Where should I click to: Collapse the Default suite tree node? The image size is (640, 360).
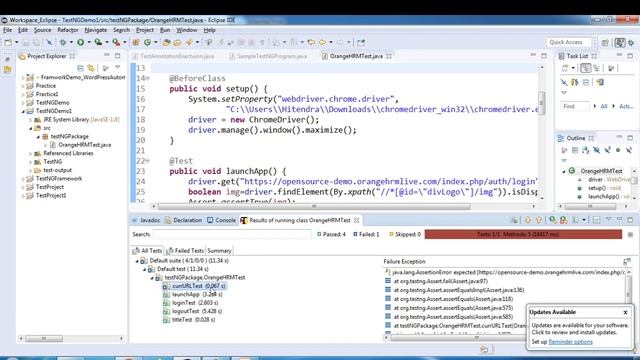click(137, 260)
